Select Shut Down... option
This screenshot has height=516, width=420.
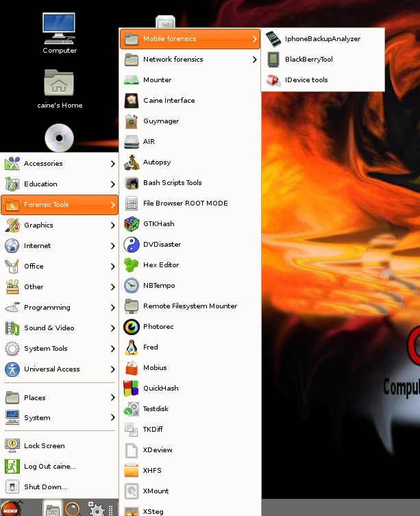pyautogui.click(x=60, y=487)
